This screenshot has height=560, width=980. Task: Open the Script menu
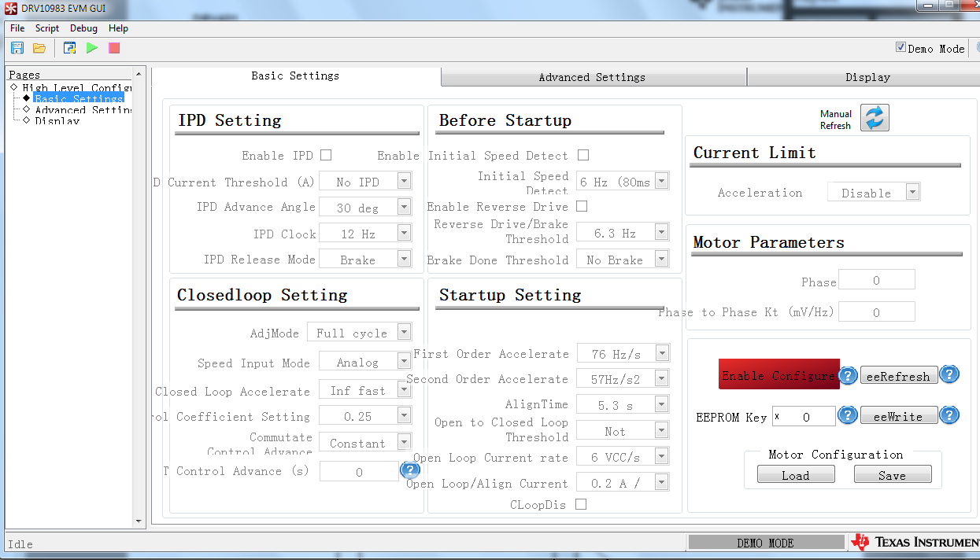47,28
